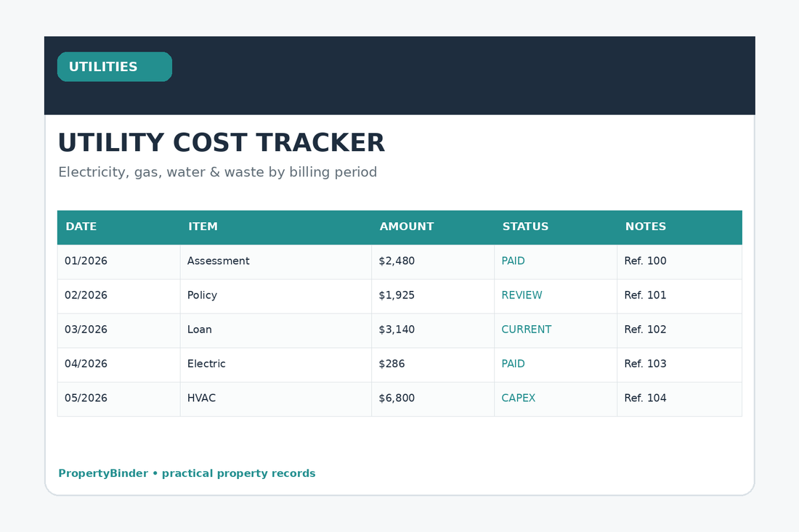
Task: Select the UTILITY COST TRACKER title
Action: click(x=221, y=142)
